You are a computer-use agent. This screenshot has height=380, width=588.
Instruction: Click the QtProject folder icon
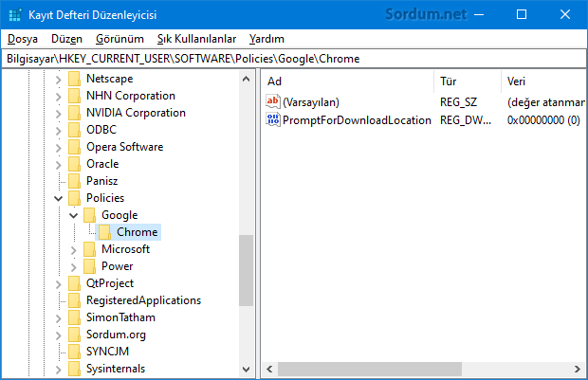74,283
